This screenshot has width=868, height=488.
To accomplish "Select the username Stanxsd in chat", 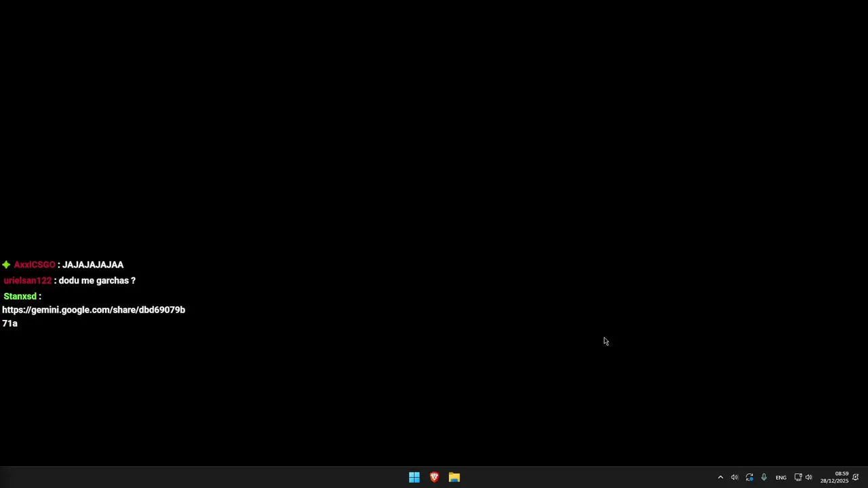I will click(x=20, y=296).
